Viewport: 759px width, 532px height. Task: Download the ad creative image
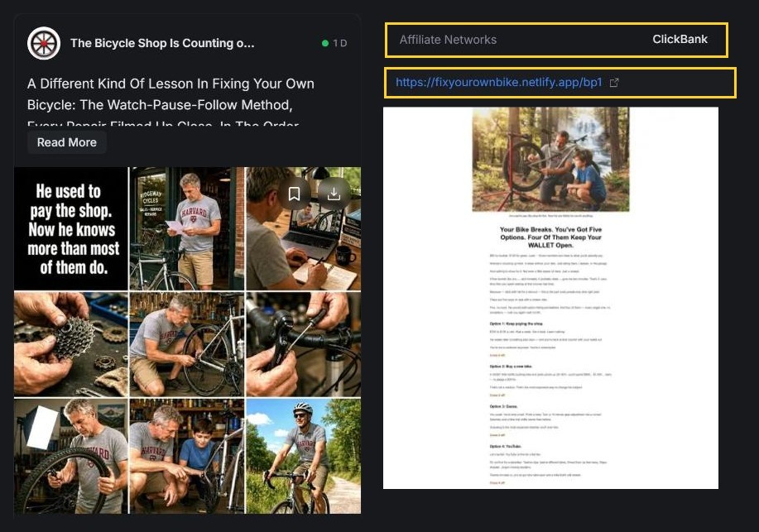[334, 194]
